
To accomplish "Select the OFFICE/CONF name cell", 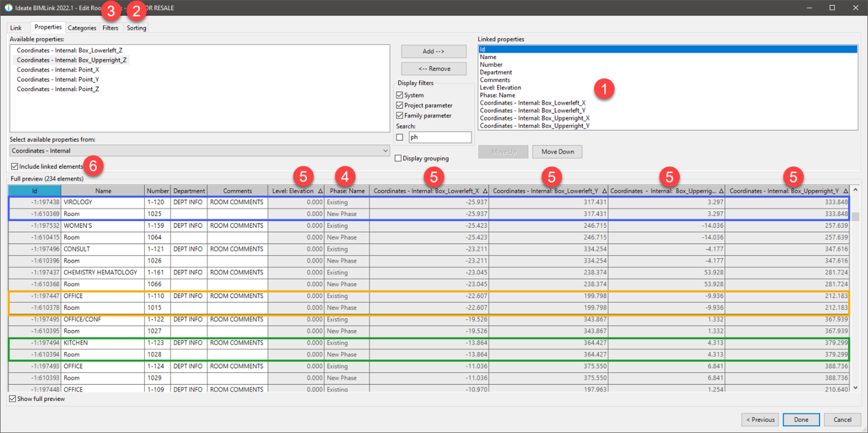I will pyautogui.click(x=103, y=319).
